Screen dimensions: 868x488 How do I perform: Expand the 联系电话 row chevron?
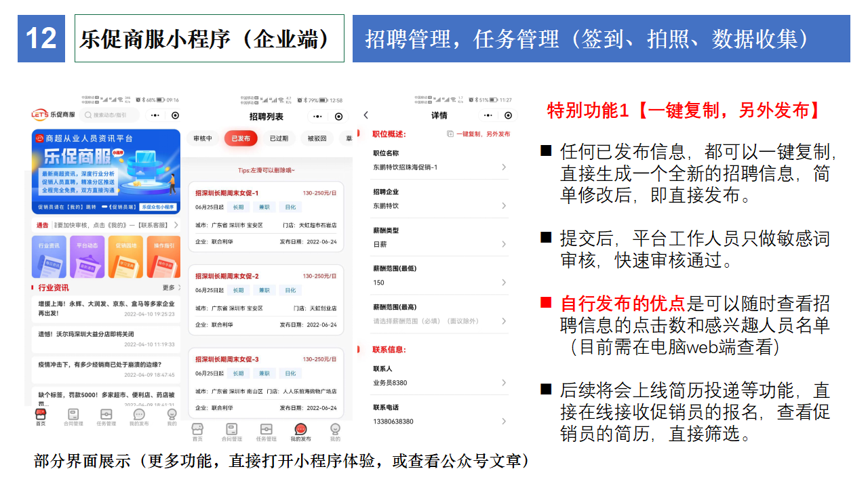coord(504,422)
